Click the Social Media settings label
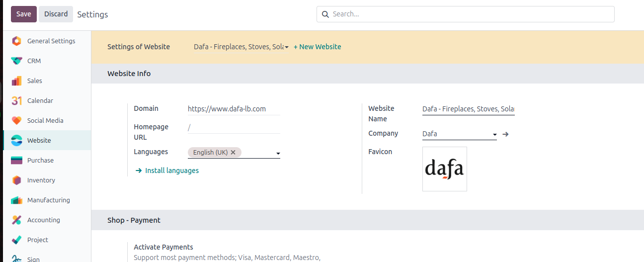The image size is (644, 262). (x=45, y=120)
